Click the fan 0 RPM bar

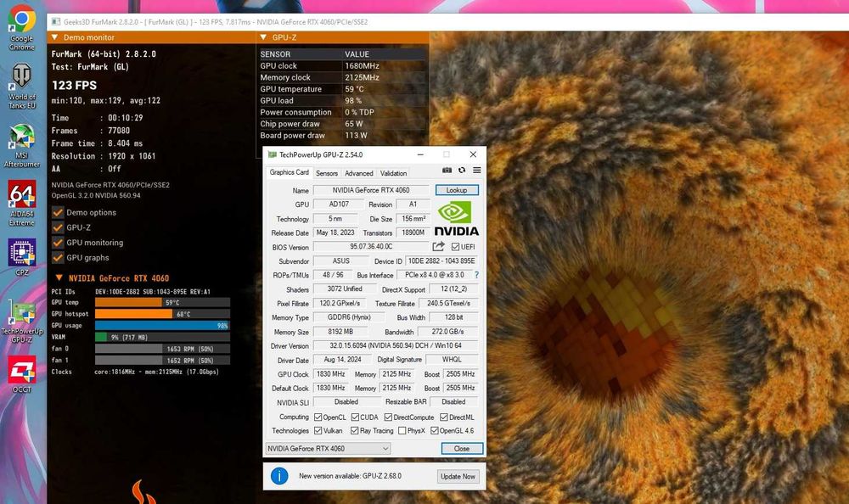coord(162,349)
